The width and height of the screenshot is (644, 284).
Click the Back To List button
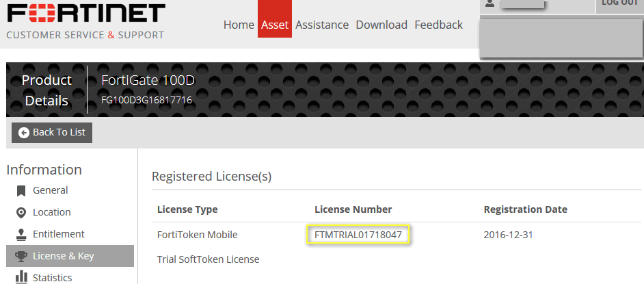[52, 132]
